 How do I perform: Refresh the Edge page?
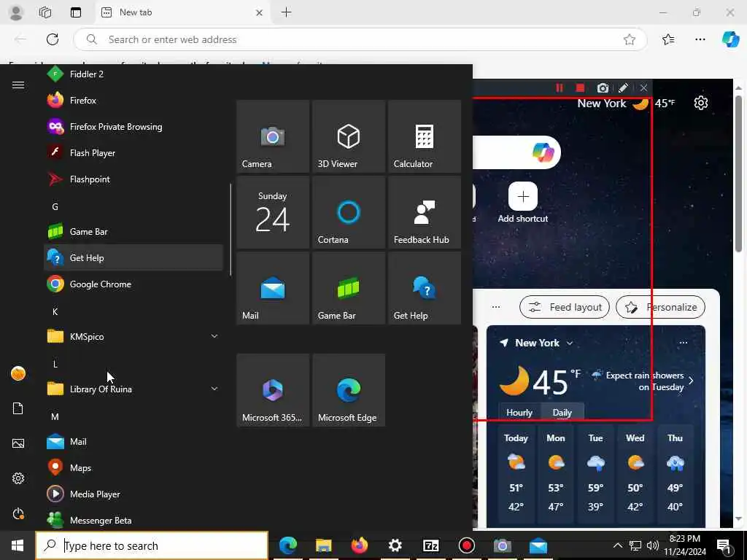click(53, 39)
